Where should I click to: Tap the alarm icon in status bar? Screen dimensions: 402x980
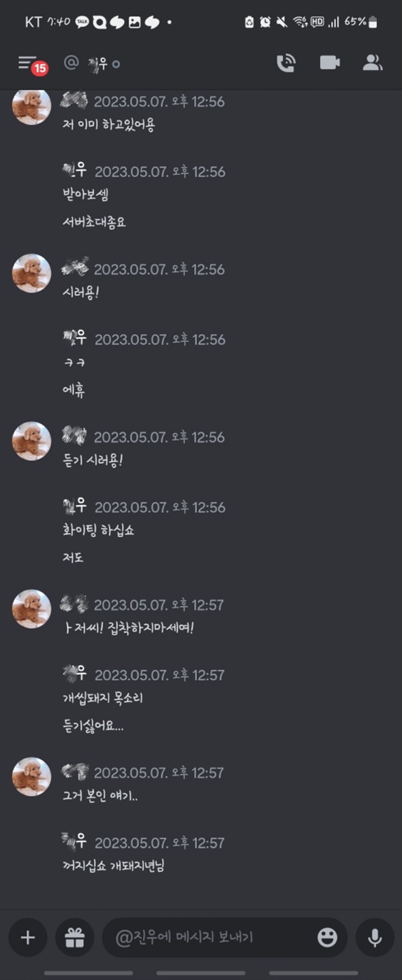click(x=265, y=22)
